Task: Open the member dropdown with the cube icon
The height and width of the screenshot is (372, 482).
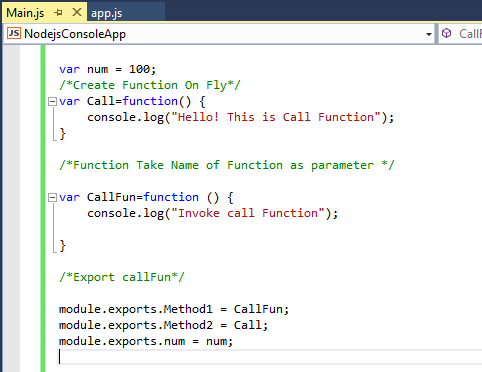Action: (x=461, y=34)
